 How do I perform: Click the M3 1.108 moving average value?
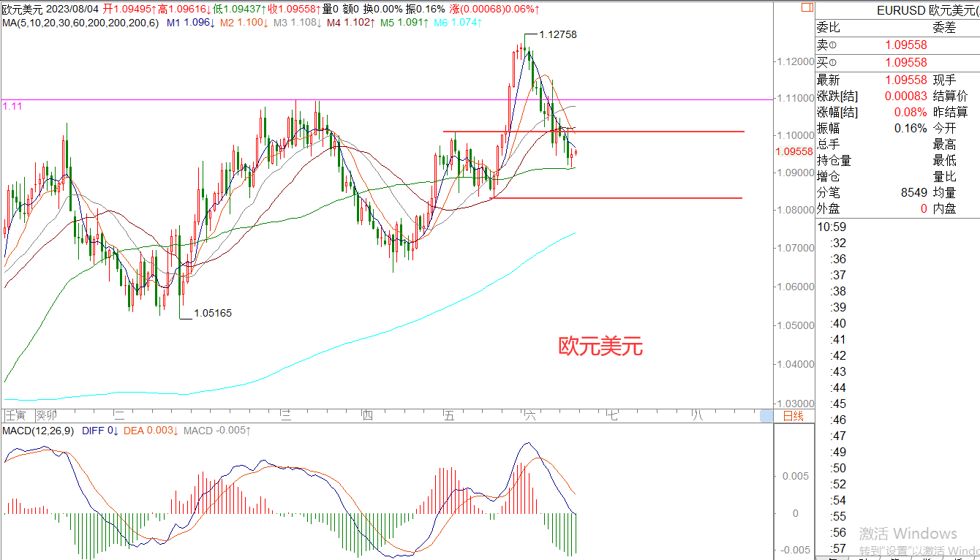[297, 23]
